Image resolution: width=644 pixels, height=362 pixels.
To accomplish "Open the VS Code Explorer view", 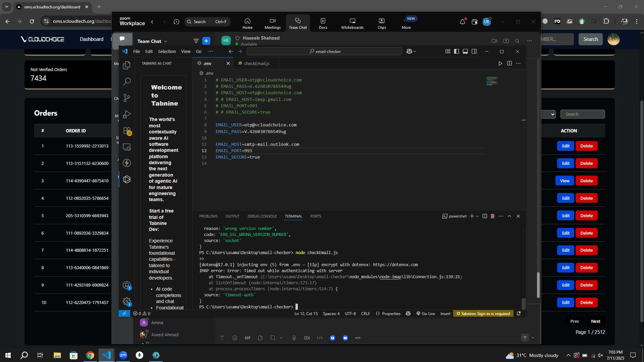I will (127, 65).
